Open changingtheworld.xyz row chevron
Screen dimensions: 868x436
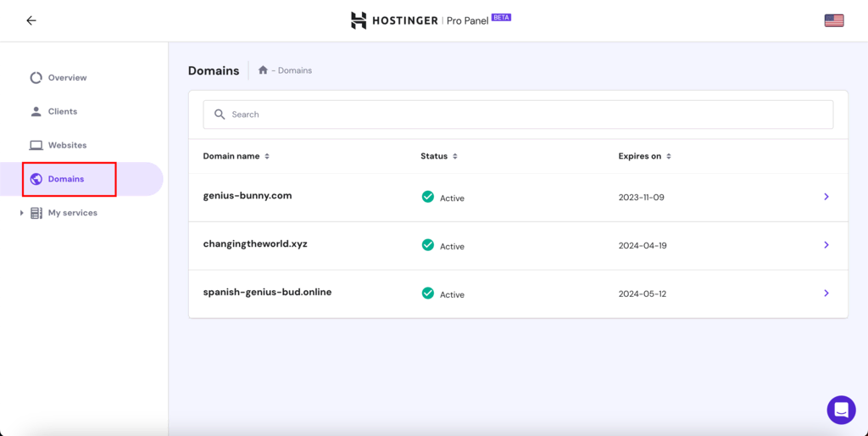point(826,245)
